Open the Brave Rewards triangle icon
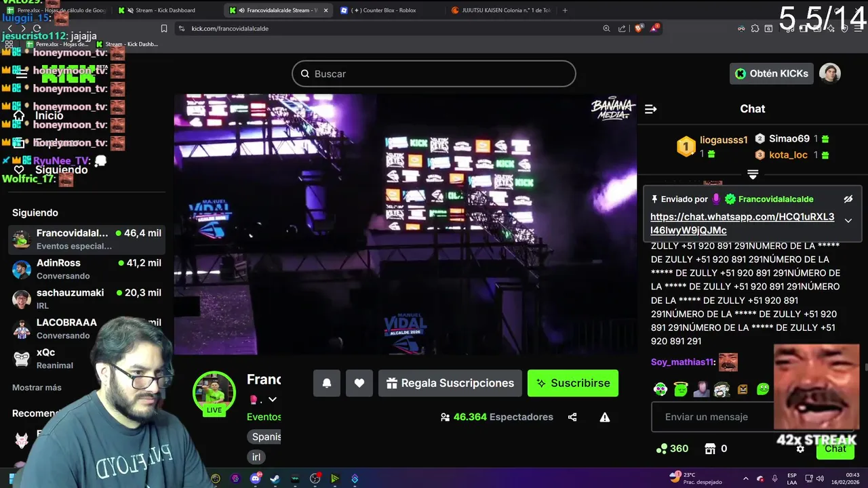The height and width of the screenshot is (488, 868). (654, 28)
